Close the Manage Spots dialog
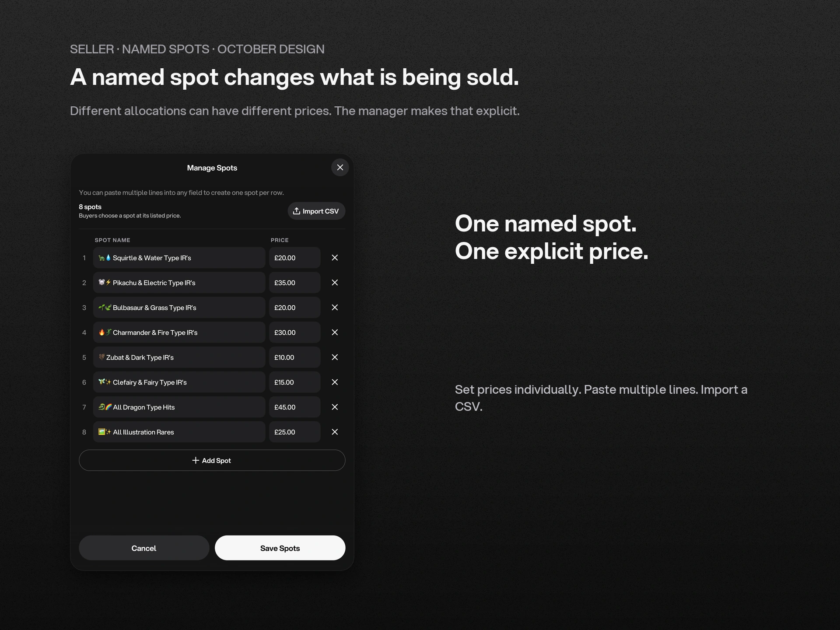 click(x=340, y=168)
